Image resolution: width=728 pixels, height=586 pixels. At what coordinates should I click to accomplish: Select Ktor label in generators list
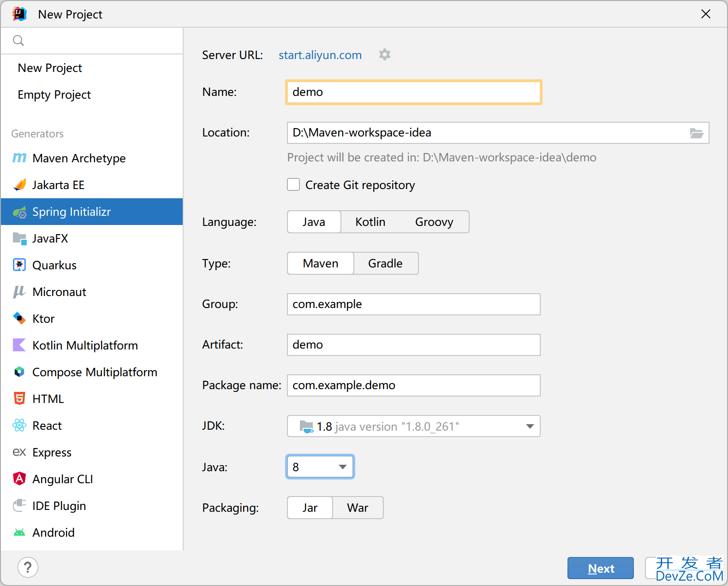click(43, 319)
